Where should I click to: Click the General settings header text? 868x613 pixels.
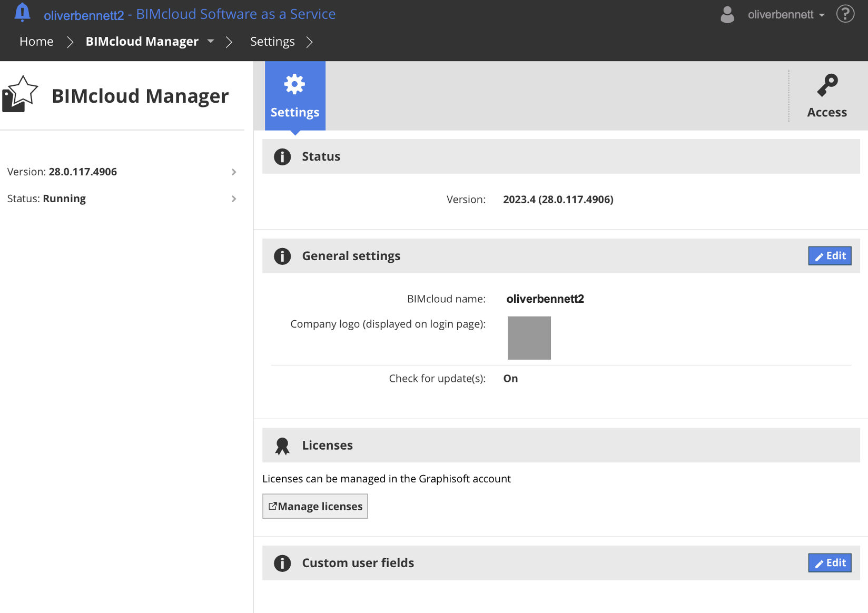(x=351, y=256)
